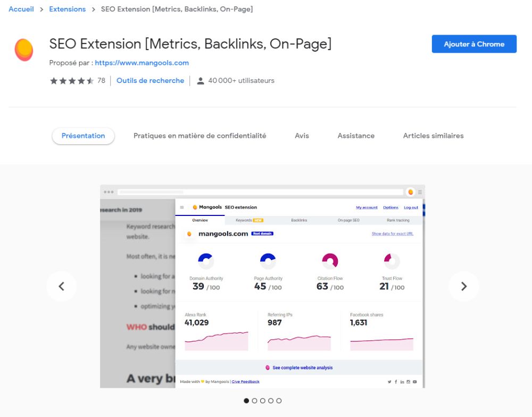
Task: Click breadcrumb text 'SEO Extension [Metrics, Backlinks, On-Page]'
Action: pyautogui.click(x=177, y=9)
